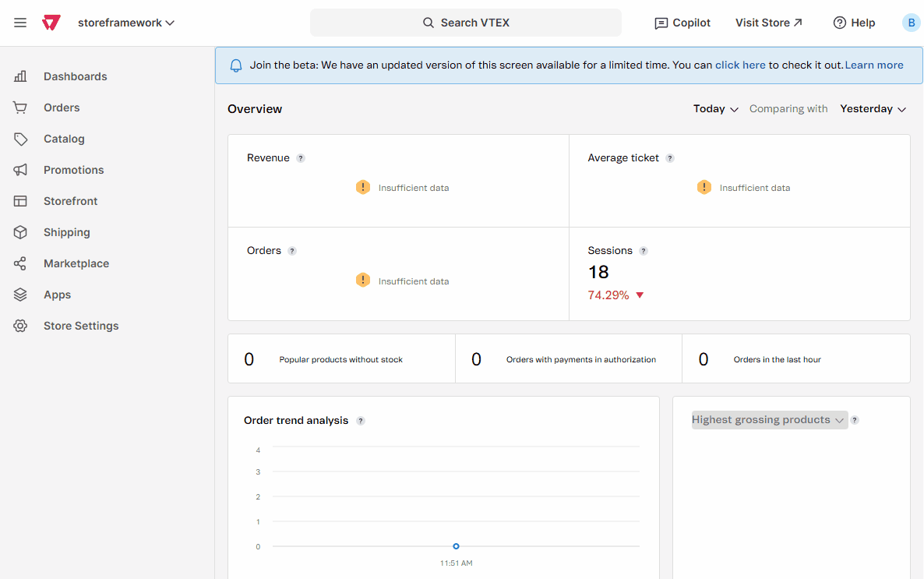Expand the storeframework account dropdown
924x579 pixels.
pos(126,23)
